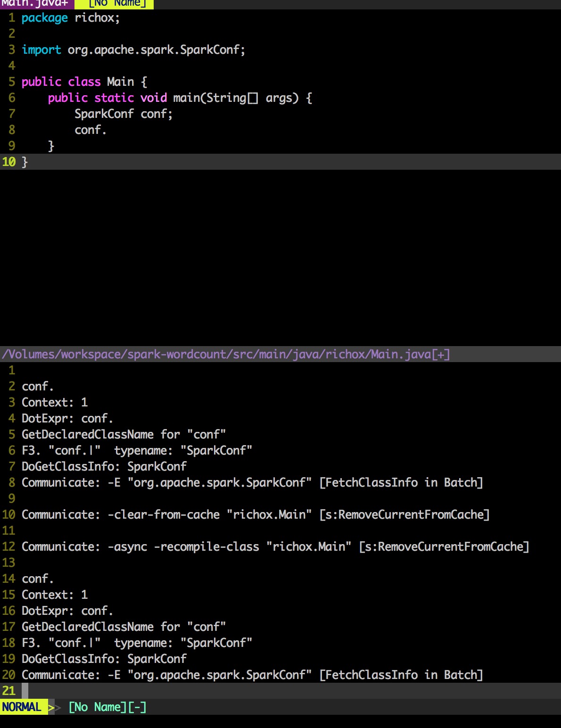Place cursor on 'conf.' in editor line 8
This screenshot has width=561, height=728.
pos(91,130)
